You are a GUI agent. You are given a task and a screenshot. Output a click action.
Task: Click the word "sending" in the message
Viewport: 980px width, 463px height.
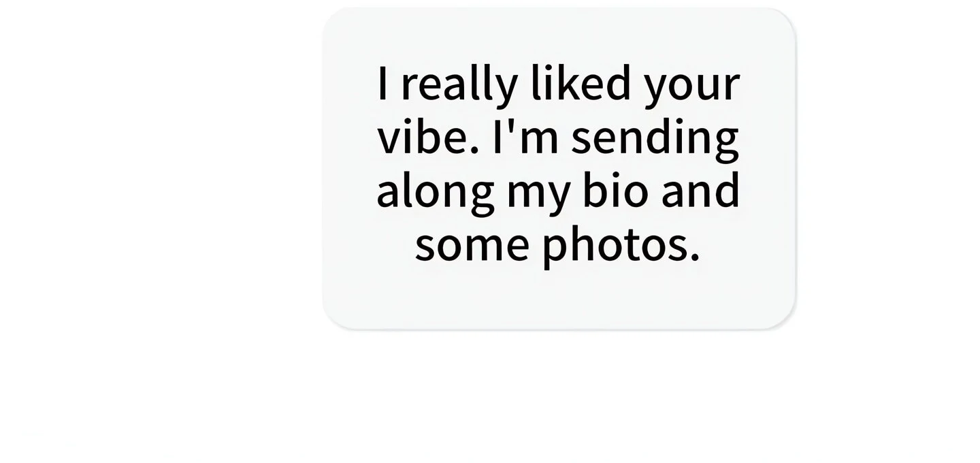pyautogui.click(x=655, y=140)
